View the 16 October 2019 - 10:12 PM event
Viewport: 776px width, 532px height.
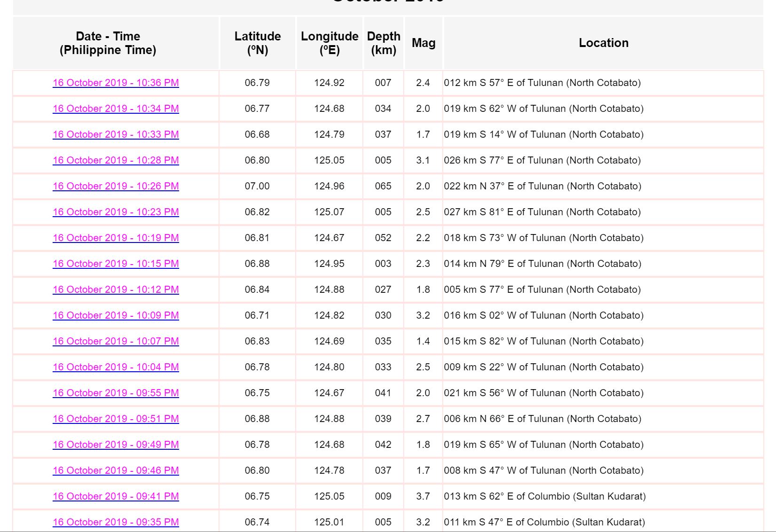pyautogui.click(x=116, y=289)
